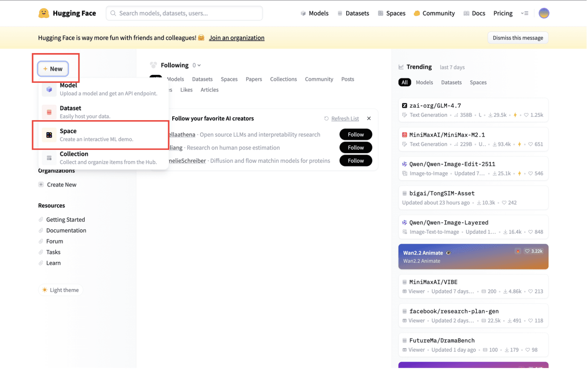The width and height of the screenshot is (588, 373).
Task: Select the Dataset icon in New menu
Action: coord(49,112)
